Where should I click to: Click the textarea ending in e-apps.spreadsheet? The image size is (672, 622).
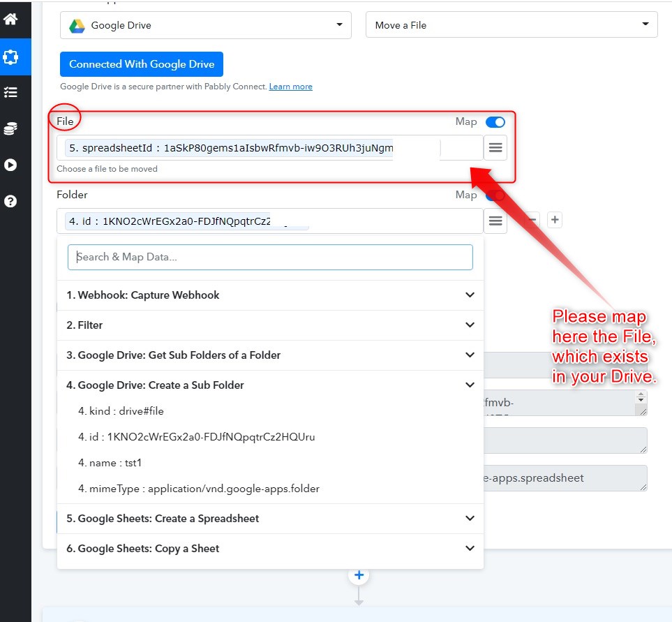click(566, 478)
